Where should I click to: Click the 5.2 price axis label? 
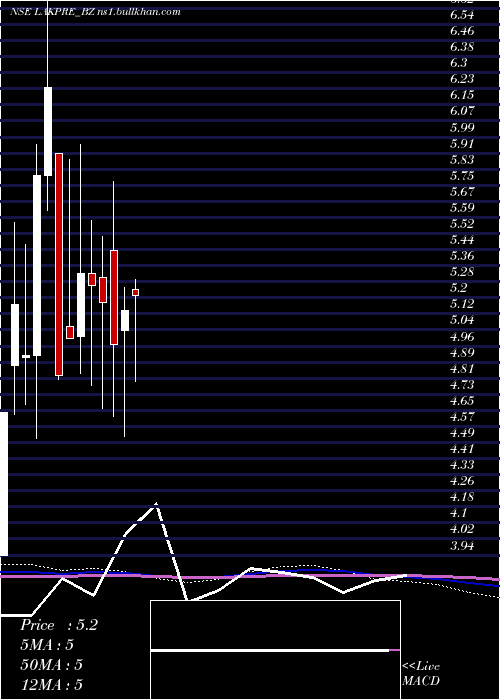point(459,288)
